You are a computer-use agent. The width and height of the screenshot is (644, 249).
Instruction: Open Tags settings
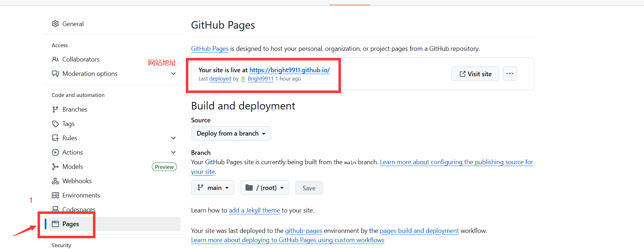[x=68, y=124]
